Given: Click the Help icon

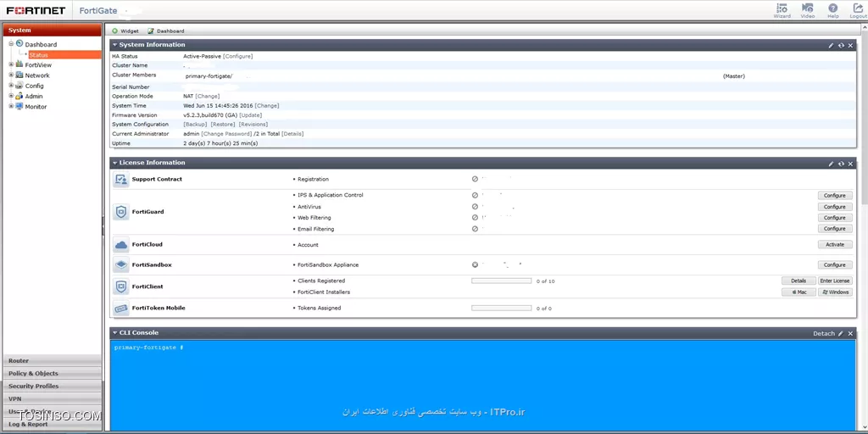Looking at the screenshot, I should coord(832,10).
